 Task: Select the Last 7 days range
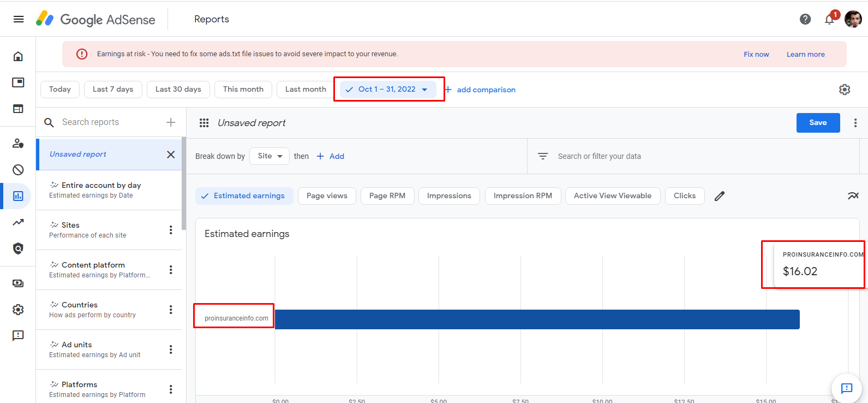113,90
